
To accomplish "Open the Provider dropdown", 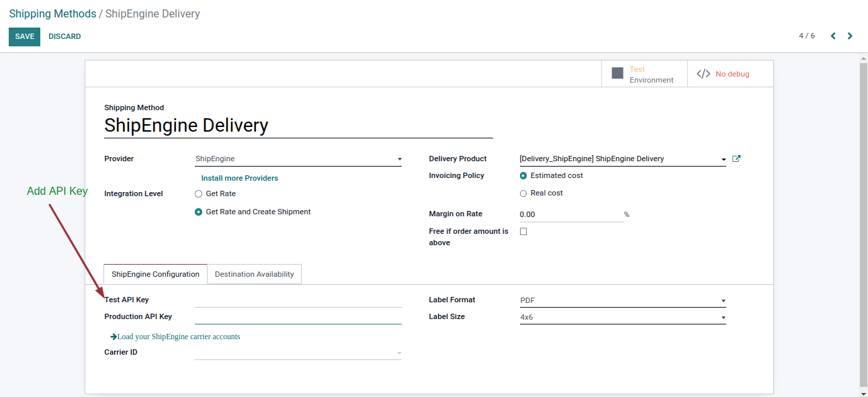I will click(x=298, y=159).
